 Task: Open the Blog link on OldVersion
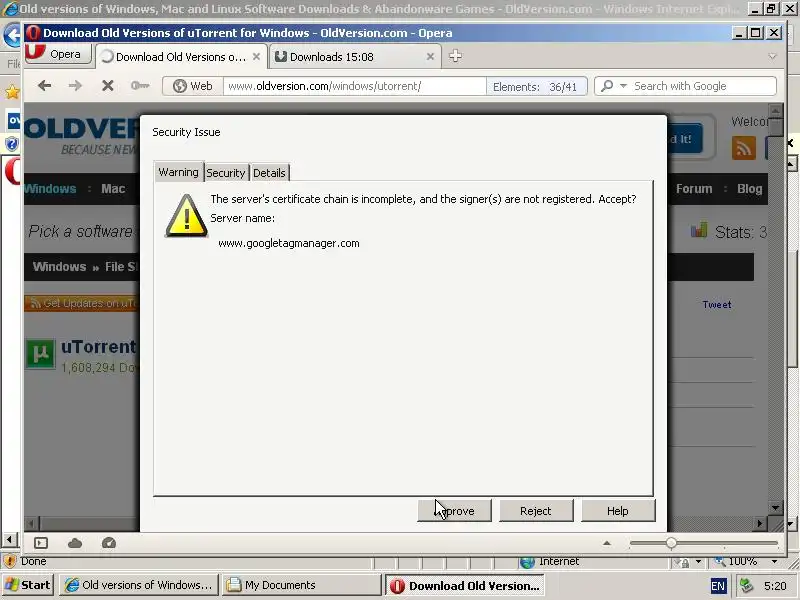point(749,189)
